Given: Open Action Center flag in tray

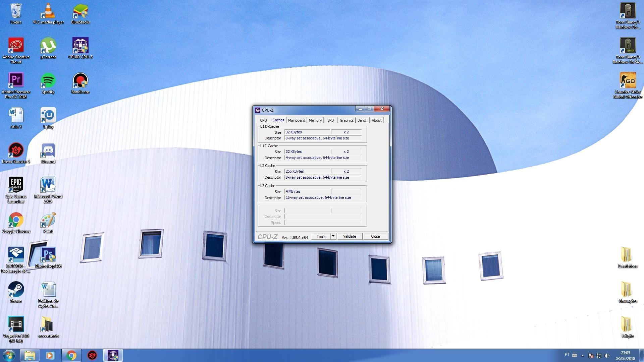Looking at the screenshot, I should coord(591,356).
